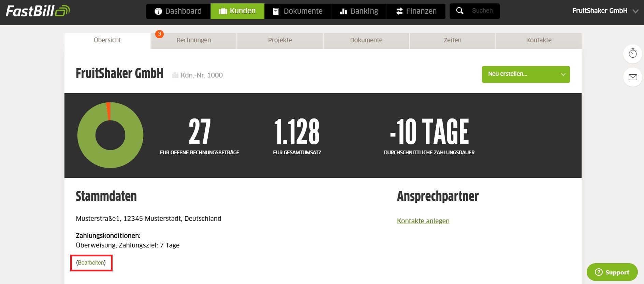Open the Support button
This screenshot has width=644, height=284.
pyautogui.click(x=612, y=272)
